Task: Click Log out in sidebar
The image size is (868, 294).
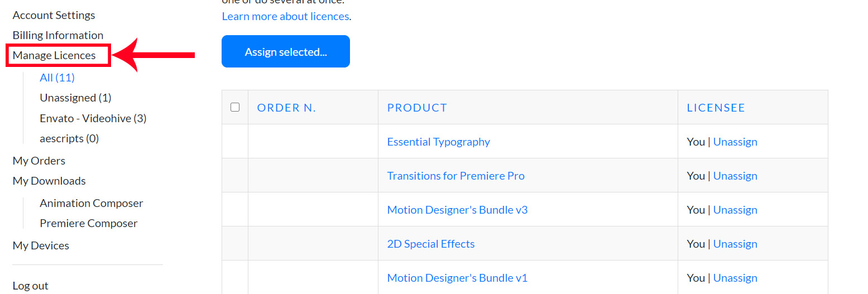Action: pos(31,286)
